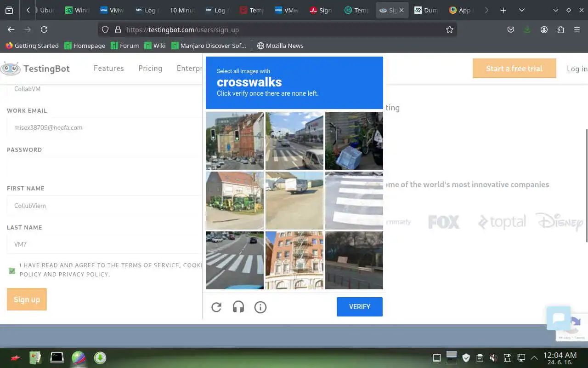Viewport: 588px width, 368px height.
Task: Reload the page with the refresh icon
Action: 44,29
